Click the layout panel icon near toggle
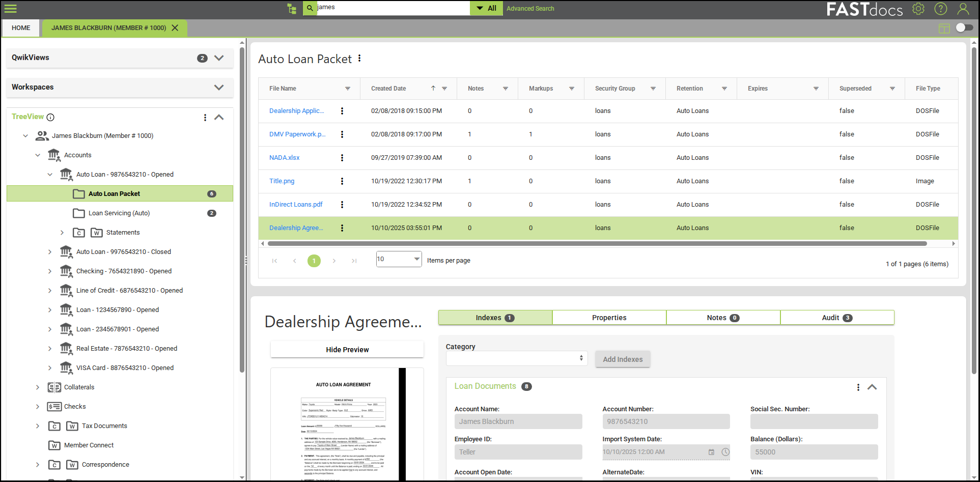Image resolution: width=980 pixels, height=482 pixels. (944, 28)
